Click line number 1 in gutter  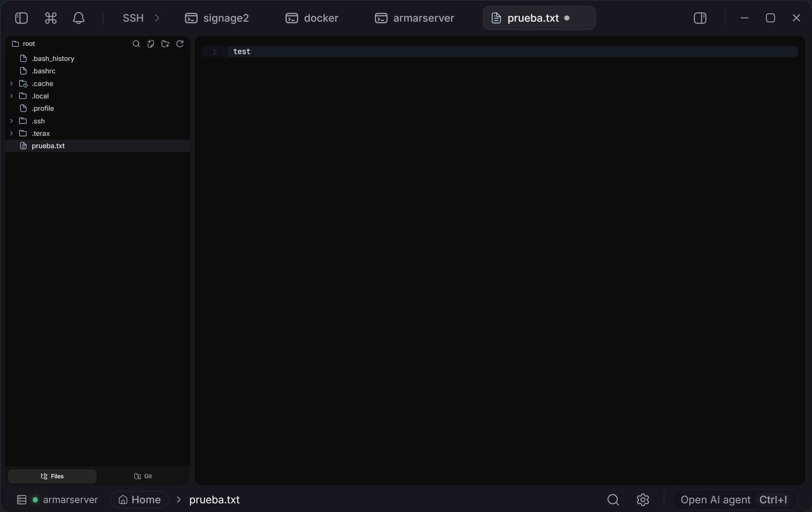(x=214, y=52)
